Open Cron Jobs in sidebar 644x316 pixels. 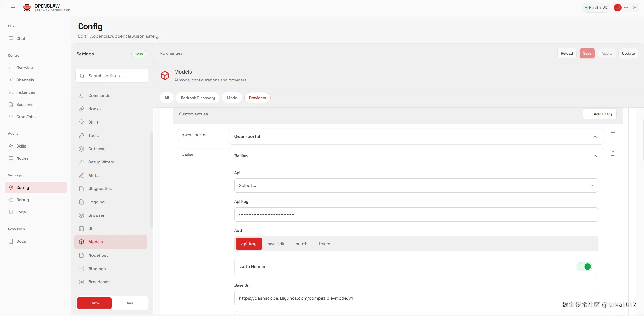[x=26, y=117]
